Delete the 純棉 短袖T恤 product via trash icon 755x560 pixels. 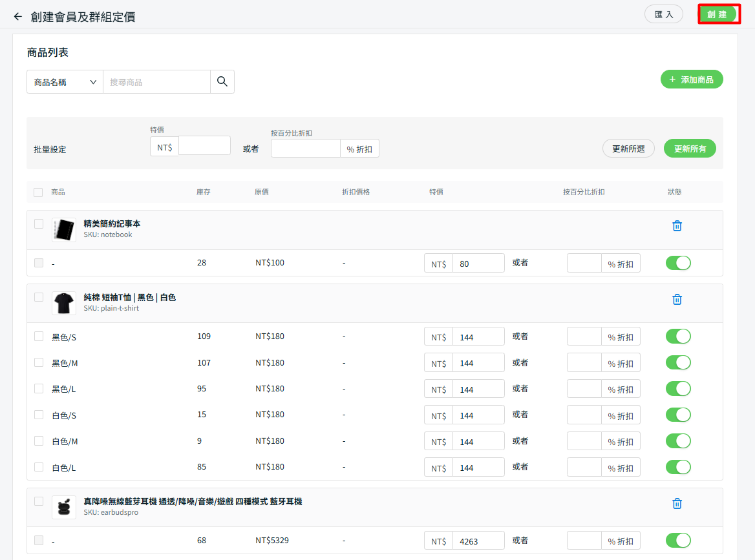coord(677,299)
